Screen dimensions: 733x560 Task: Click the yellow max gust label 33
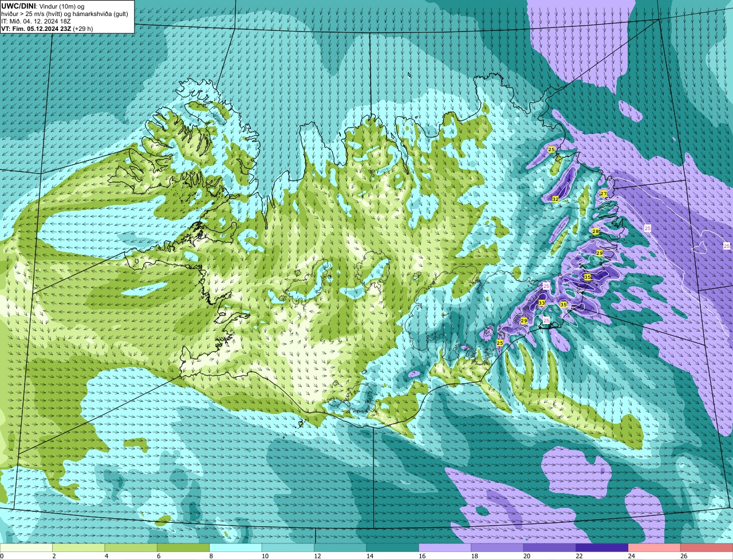[x=541, y=302]
